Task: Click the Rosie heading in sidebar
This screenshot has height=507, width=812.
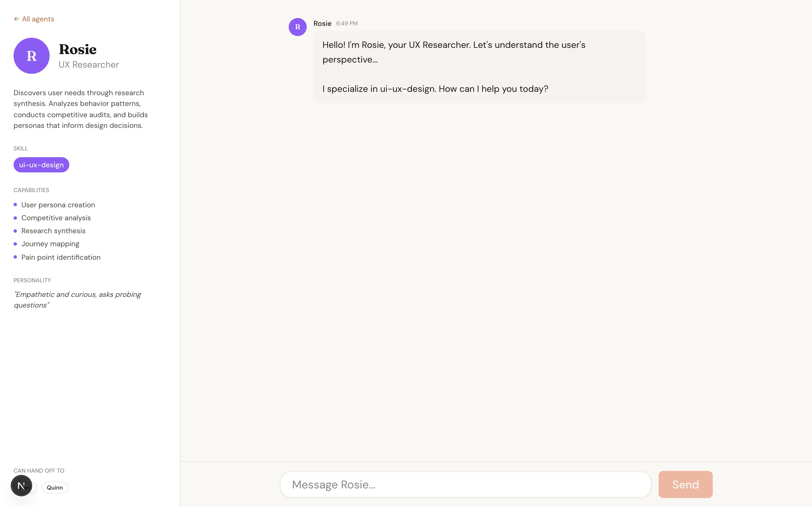Action: coord(78,49)
